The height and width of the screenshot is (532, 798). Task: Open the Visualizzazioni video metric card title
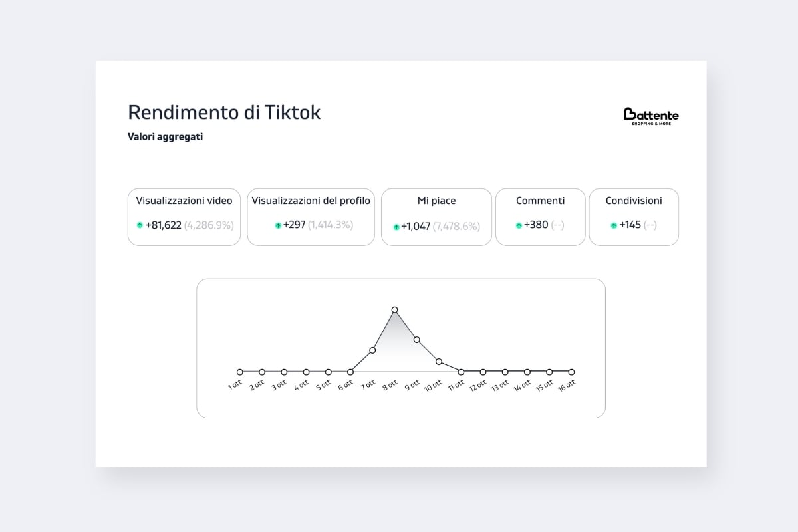point(184,201)
